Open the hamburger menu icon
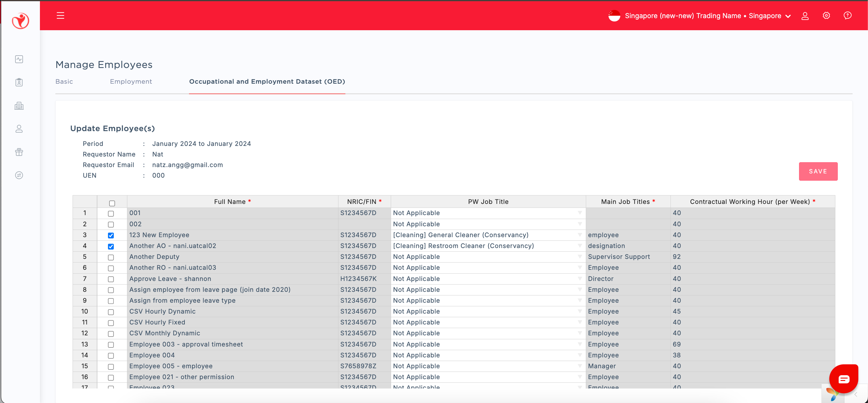This screenshot has width=868, height=403. [x=60, y=15]
